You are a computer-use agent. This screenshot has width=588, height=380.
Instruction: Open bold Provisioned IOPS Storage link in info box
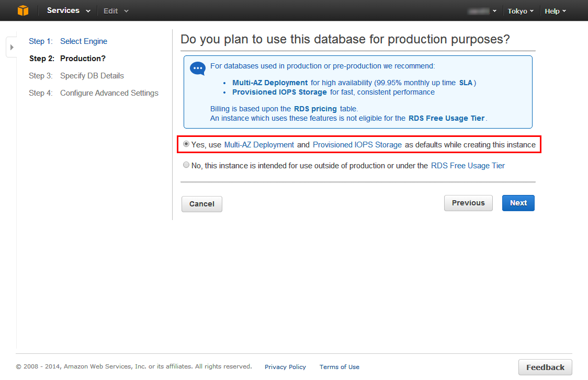point(279,92)
